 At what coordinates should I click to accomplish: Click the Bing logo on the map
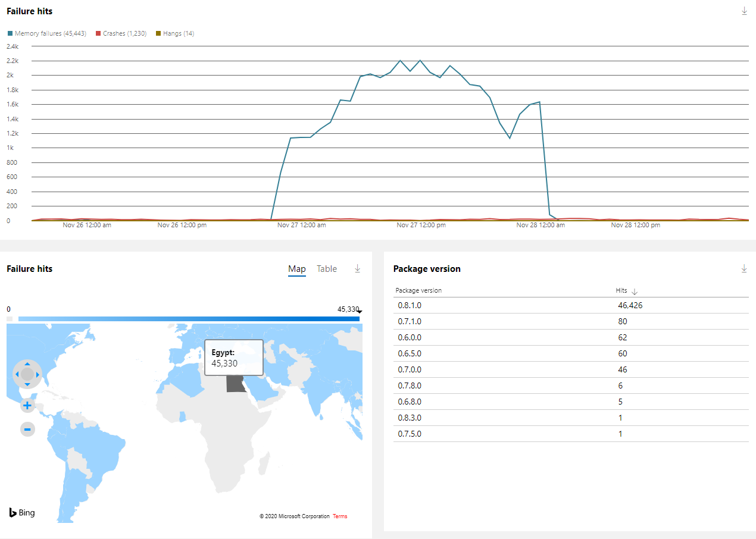(x=22, y=513)
